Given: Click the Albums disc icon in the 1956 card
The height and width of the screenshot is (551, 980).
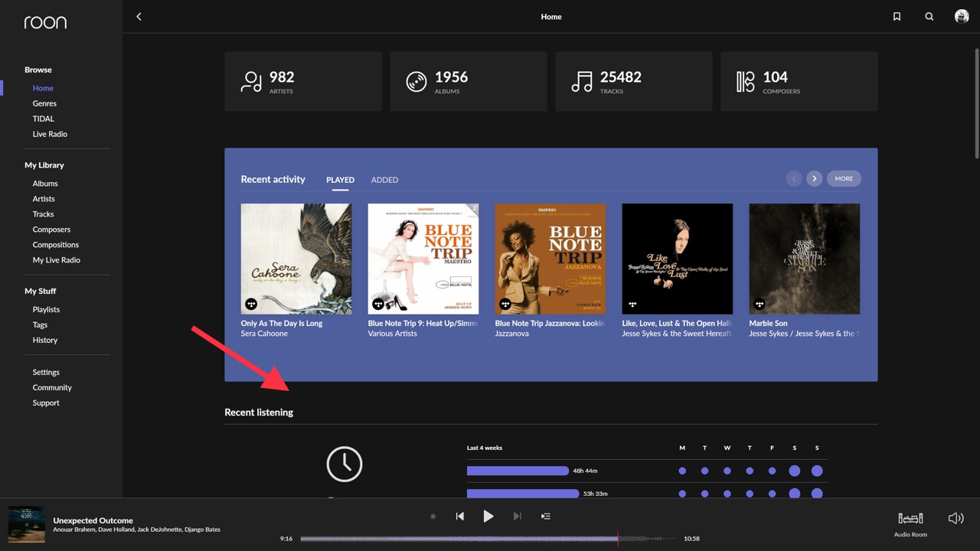Looking at the screenshot, I should click(416, 82).
